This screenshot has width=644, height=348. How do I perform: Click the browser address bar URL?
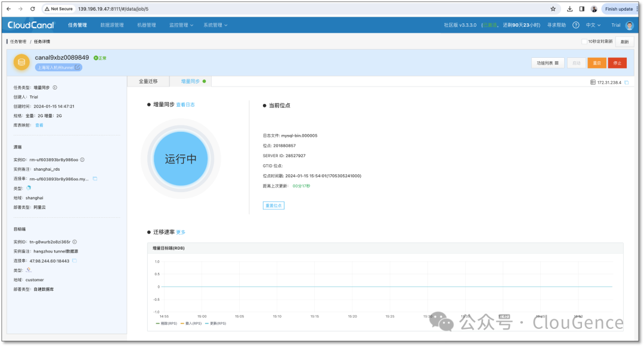click(113, 8)
